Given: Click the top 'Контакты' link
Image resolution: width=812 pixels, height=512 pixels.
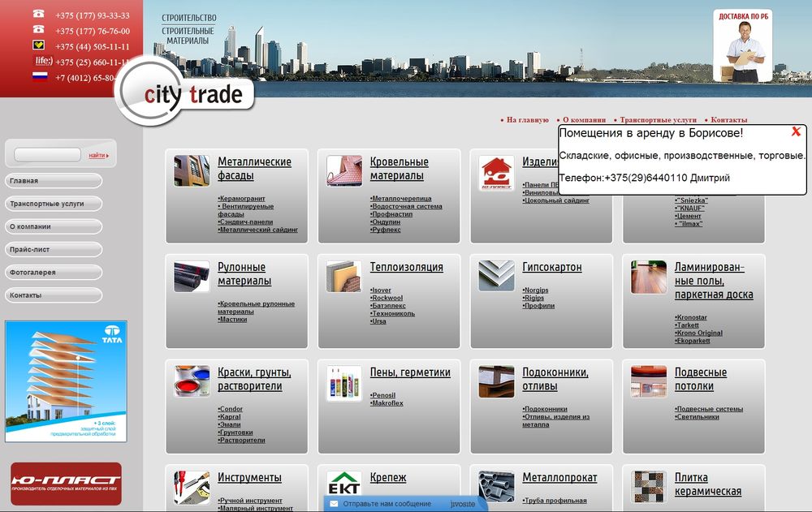Looking at the screenshot, I should pyautogui.click(x=728, y=119).
